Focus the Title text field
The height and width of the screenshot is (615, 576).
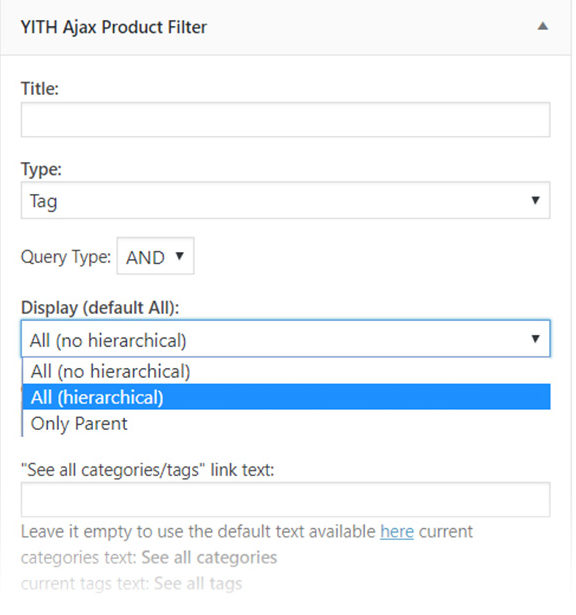tap(285, 120)
